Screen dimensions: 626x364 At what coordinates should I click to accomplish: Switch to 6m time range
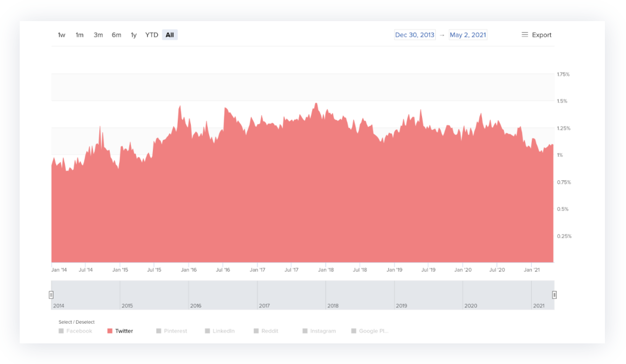[x=116, y=35]
